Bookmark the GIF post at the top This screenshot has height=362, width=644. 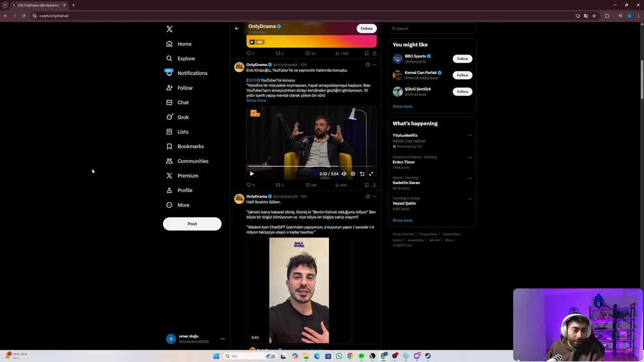[x=367, y=53]
